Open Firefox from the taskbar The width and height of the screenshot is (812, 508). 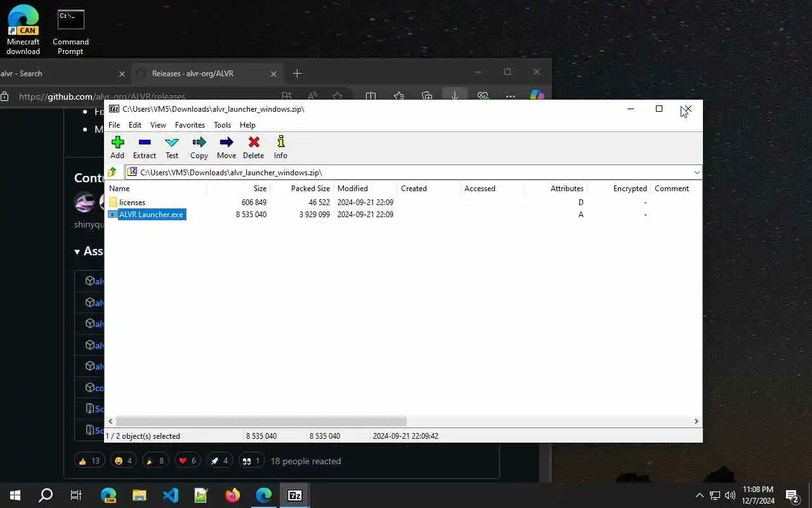[x=233, y=495]
